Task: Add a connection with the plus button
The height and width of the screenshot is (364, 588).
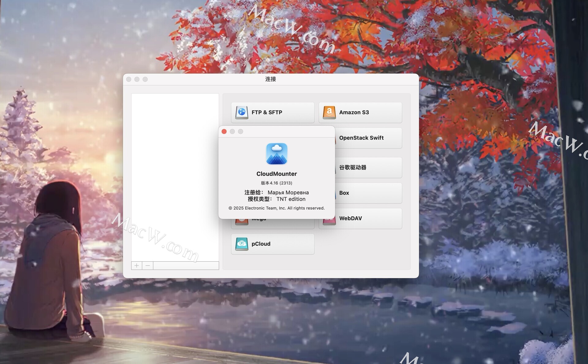Action: pos(137,266)
